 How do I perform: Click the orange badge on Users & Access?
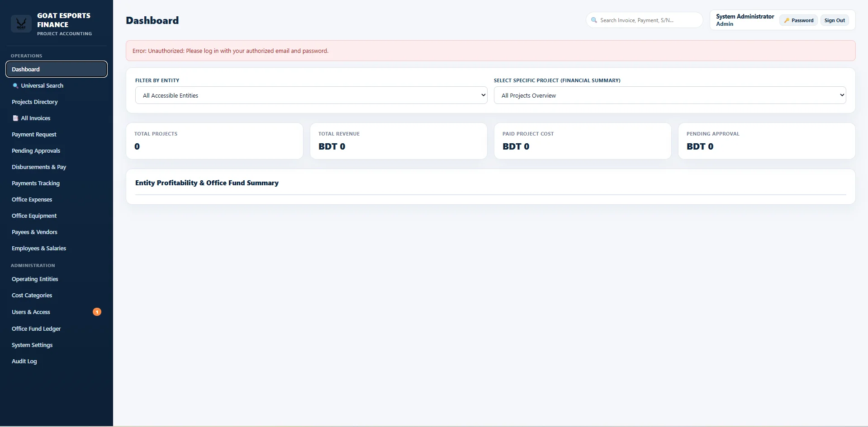pos(97,312)
